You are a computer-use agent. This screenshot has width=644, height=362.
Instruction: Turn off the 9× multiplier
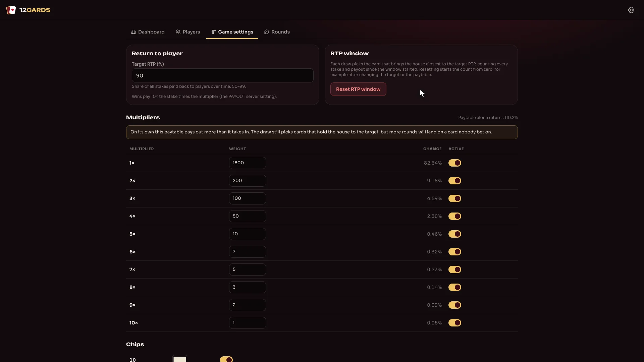click(x=455, y=305)
